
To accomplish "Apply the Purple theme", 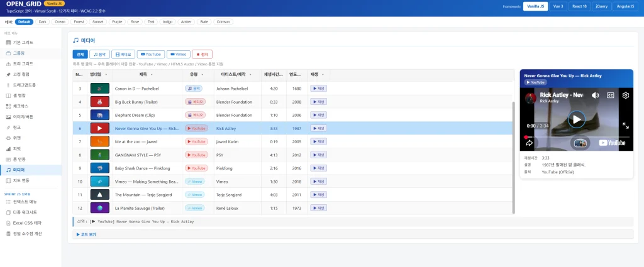I will pos(117,22).
